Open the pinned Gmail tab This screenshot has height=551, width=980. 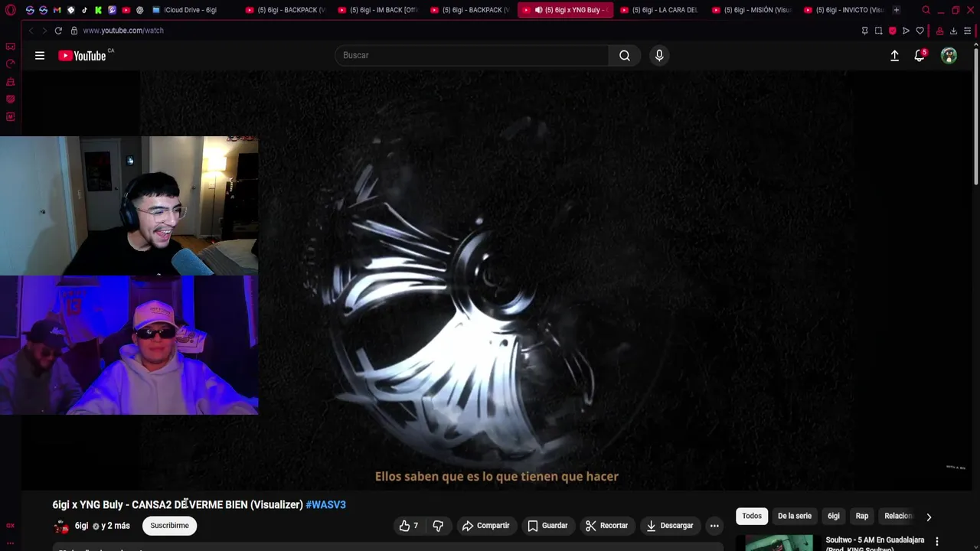(57, 10)
